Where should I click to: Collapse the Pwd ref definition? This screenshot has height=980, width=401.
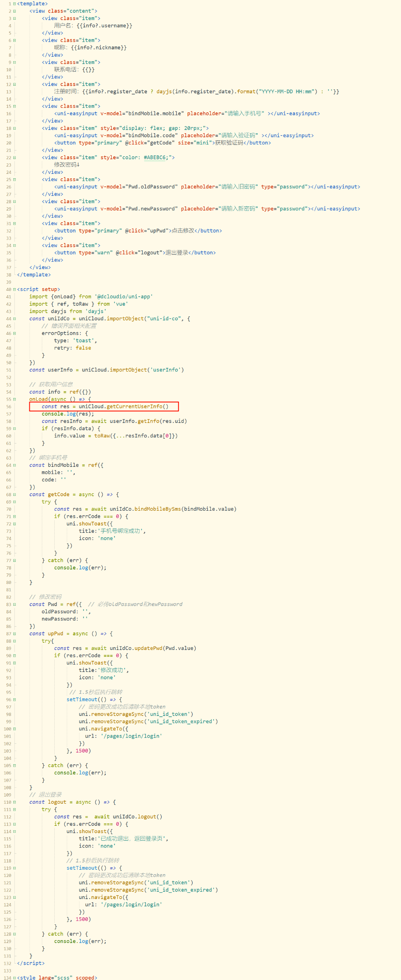click(14, 604)
